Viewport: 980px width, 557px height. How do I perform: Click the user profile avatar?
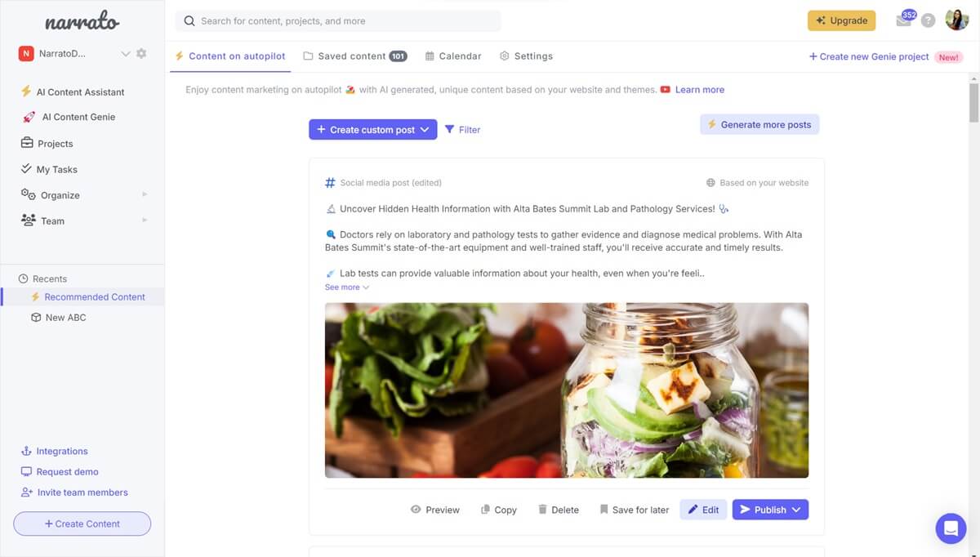click(x=957, y=20)
